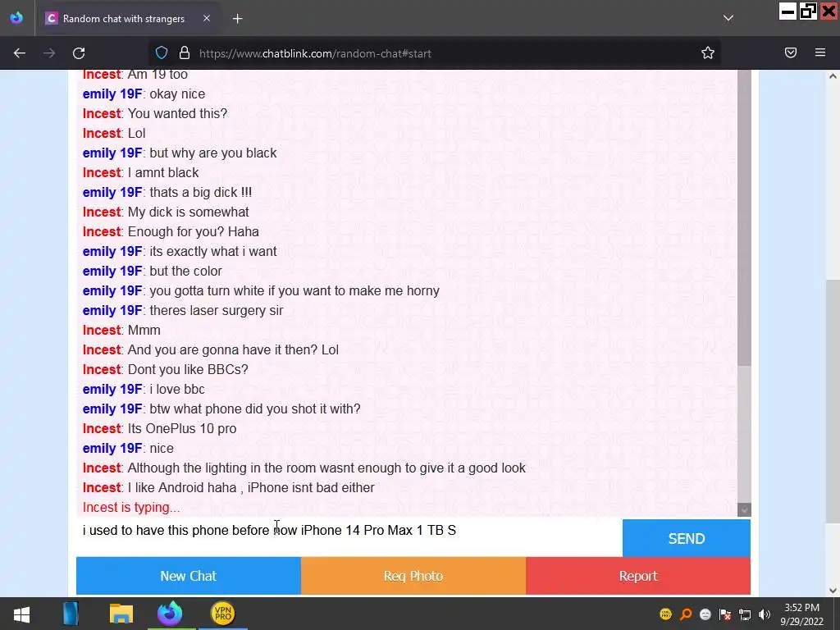Open the Pocket save icon
The height and width of the screenshot is (630, 840).
click(791, 52)
